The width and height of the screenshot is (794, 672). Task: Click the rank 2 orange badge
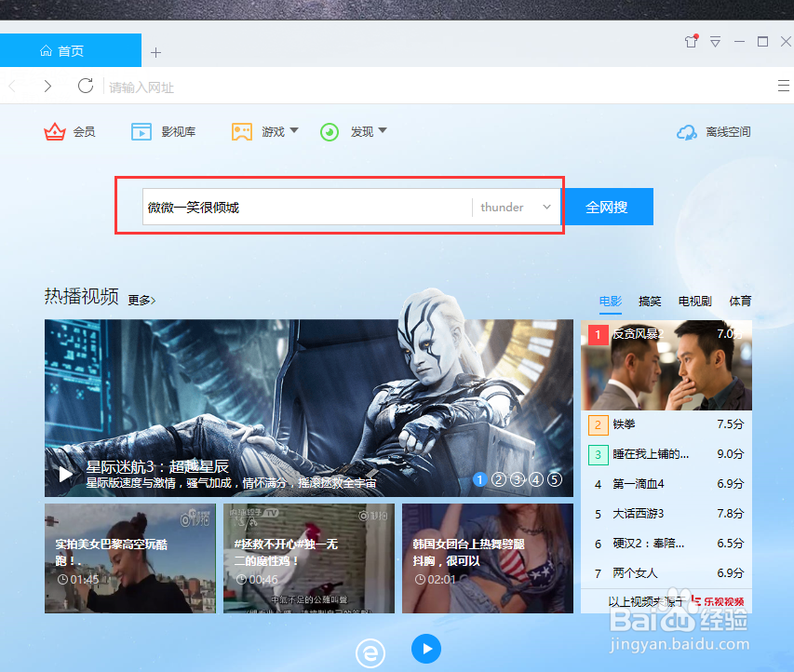598,424
